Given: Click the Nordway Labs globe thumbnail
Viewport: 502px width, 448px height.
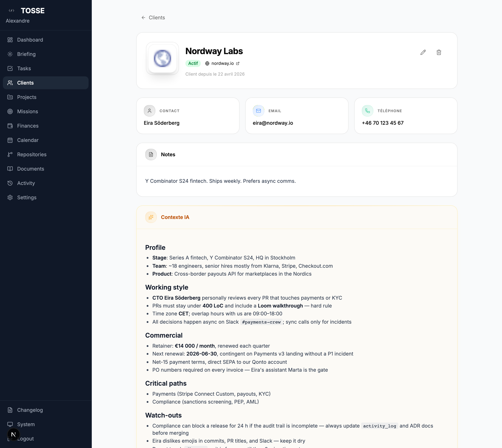Looking at the screenshot, I should pos(162,58).
